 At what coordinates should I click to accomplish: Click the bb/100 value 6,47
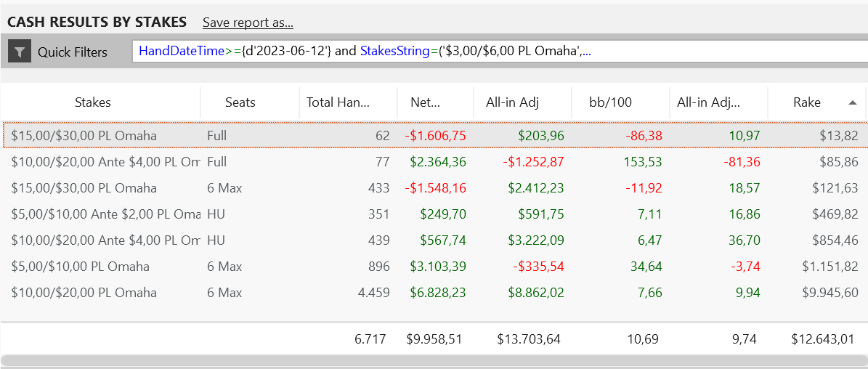pyautogui.click(x=650, y=240)
